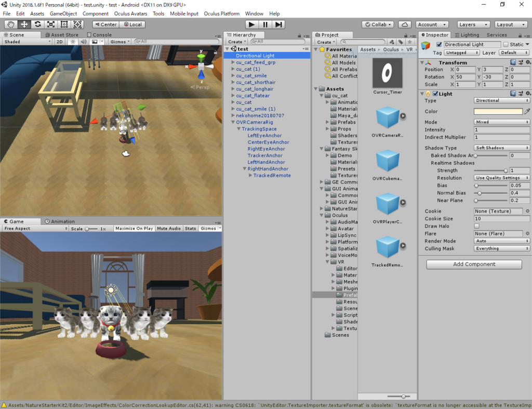Open Cloud services icon button
Image resolution: width=532 pixels, height=409 pixels.
[x=404, y=24]
